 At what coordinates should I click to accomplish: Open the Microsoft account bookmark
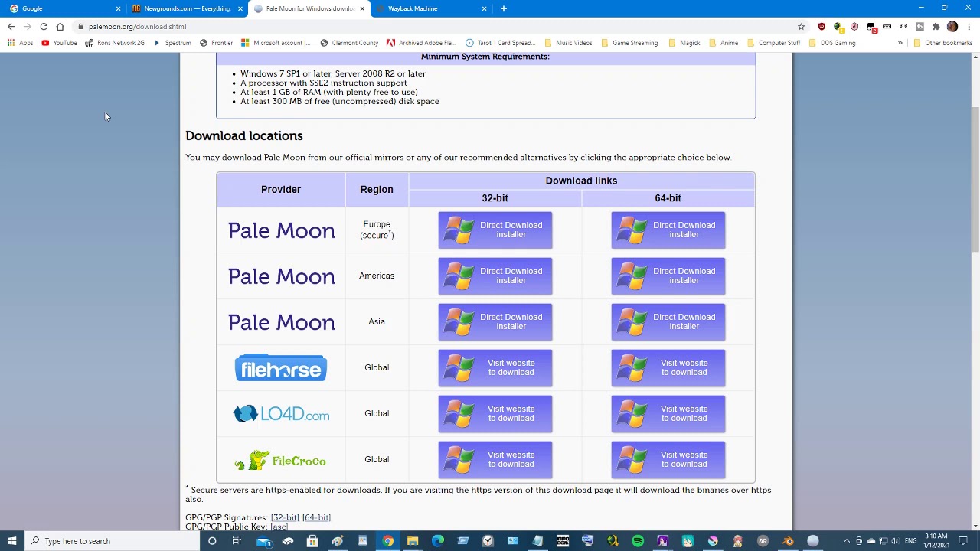[276, 43]
